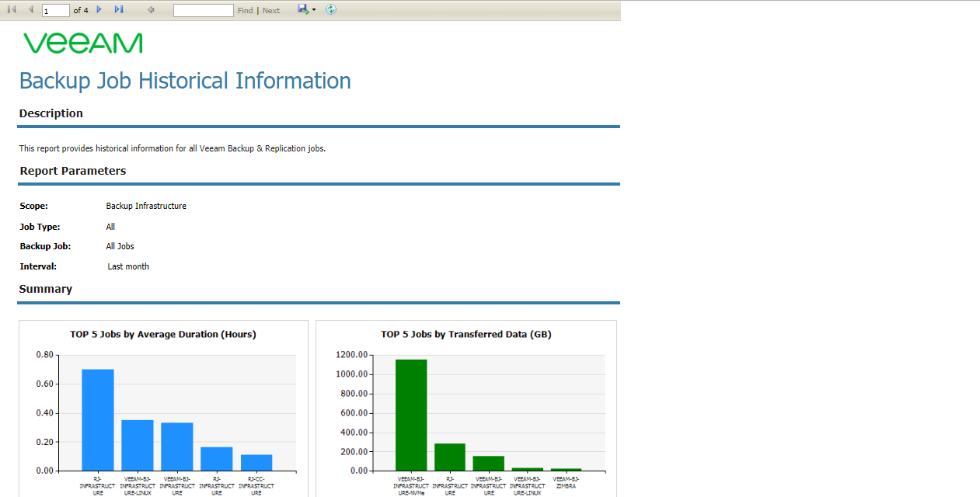Open the export format dropdown arrow
This screenshot has height=497, width=980.
pos(314,10)
